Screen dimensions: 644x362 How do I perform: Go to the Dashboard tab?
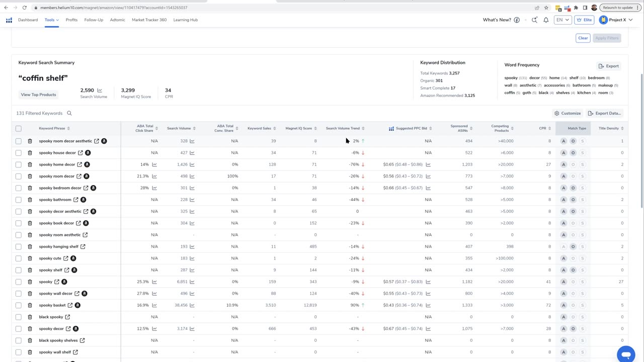pyautogui.click(x=28, y=20)
